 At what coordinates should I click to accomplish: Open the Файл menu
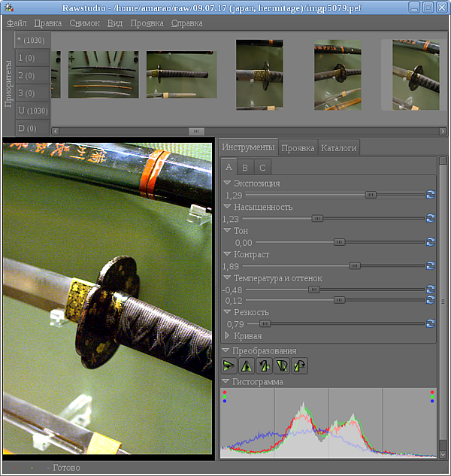(17, 23)
